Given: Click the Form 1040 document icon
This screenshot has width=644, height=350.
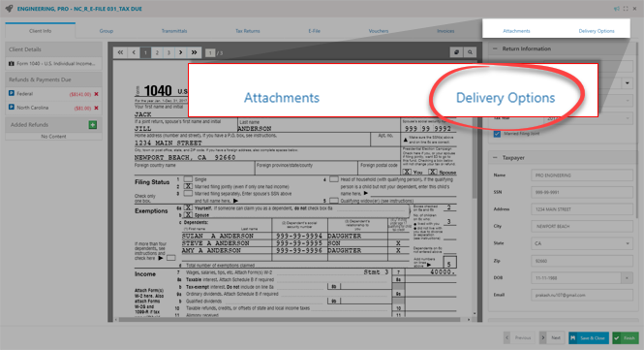Looking at the screenshot, I should [x=12, y=63].
